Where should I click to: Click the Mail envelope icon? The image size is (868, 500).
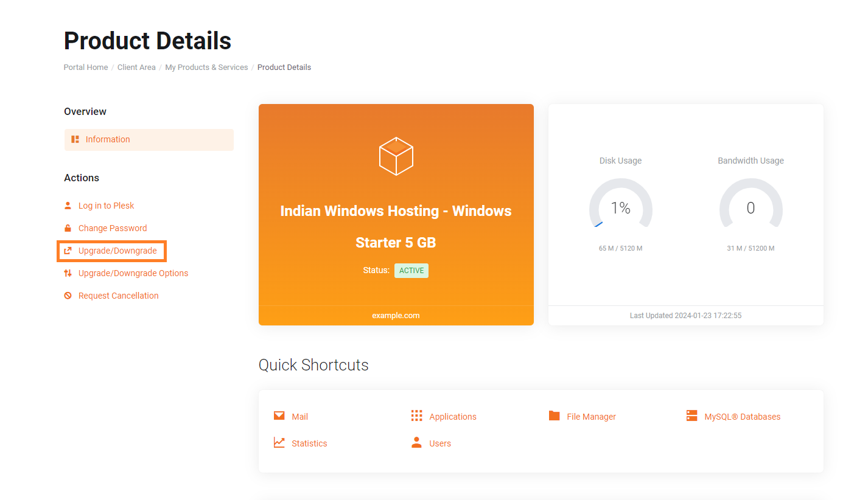279,416
